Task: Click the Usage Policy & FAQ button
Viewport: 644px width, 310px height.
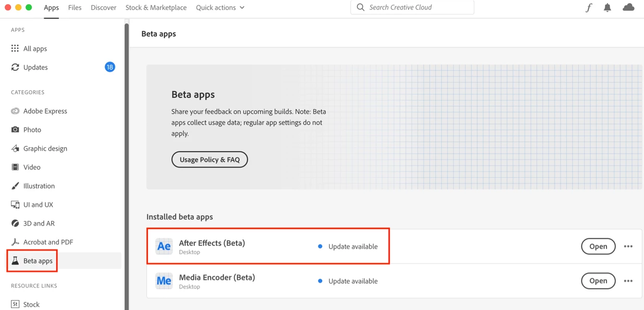Action: pyautogui.click(x=209, y=159)
